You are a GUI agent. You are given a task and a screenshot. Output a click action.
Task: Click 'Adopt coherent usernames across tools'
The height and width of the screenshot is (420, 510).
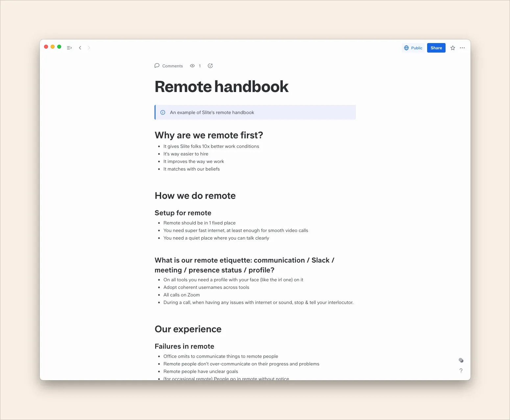(x=206, y=287)
